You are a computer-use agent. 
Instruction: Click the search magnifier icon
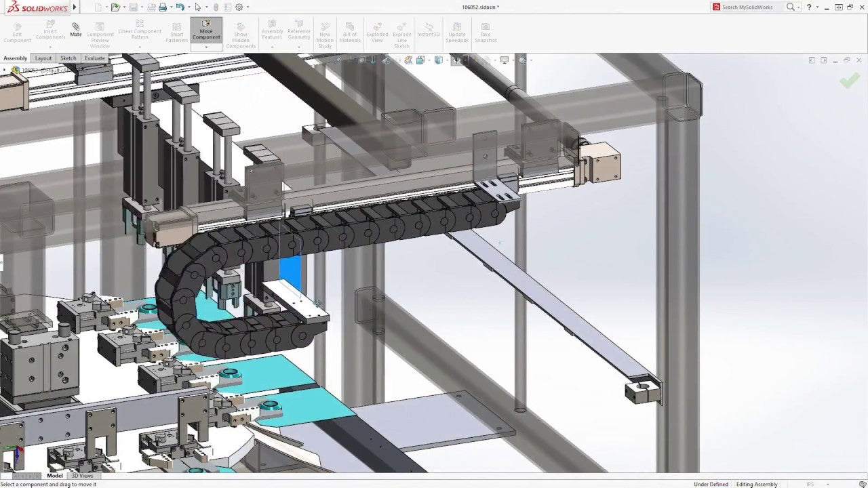(x=790, y=7)
